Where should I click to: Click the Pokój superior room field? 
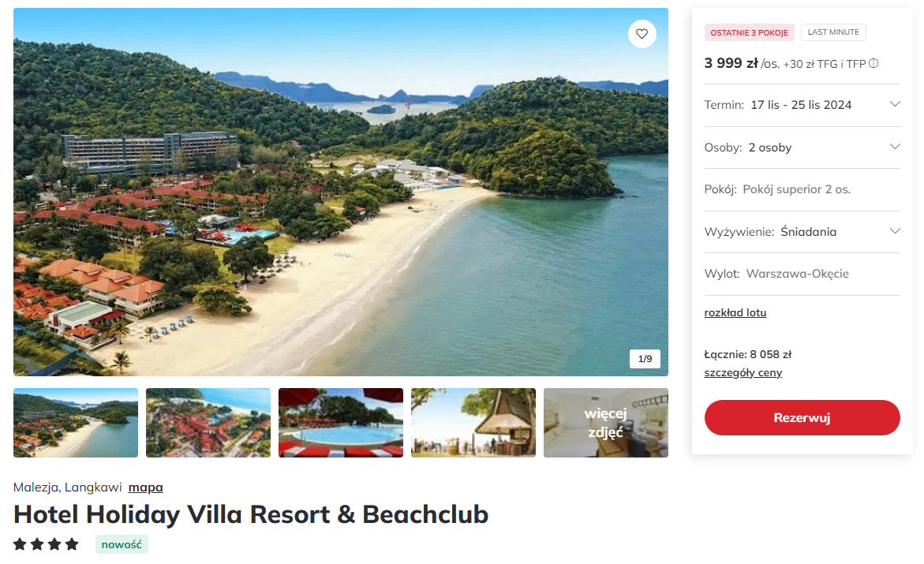(x=802, y=189)
